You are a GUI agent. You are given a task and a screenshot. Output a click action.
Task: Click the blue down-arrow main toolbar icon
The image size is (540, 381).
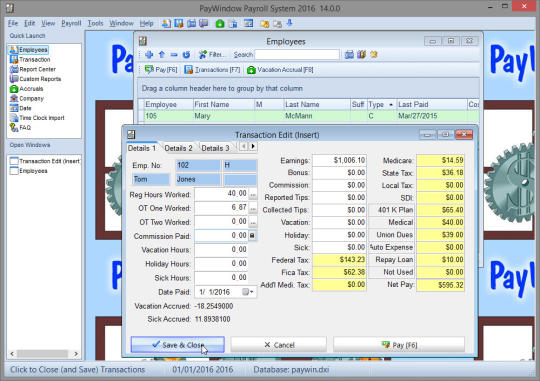pos(289,23)
